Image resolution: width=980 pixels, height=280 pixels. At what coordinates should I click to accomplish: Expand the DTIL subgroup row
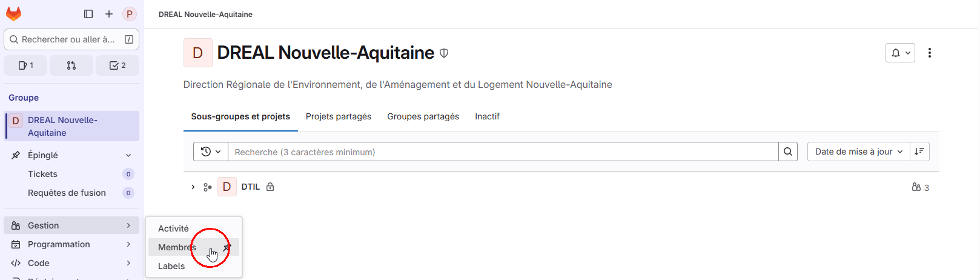[193, 187]
